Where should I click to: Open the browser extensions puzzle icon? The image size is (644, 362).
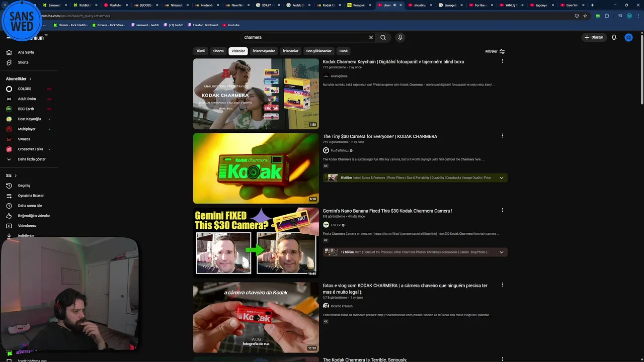tap(607, 16)
